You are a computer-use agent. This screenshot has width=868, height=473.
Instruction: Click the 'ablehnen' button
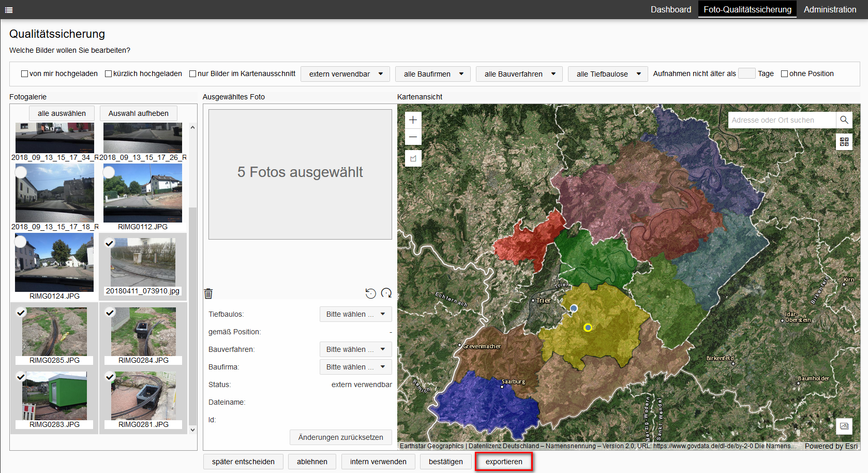coord(312,462)
